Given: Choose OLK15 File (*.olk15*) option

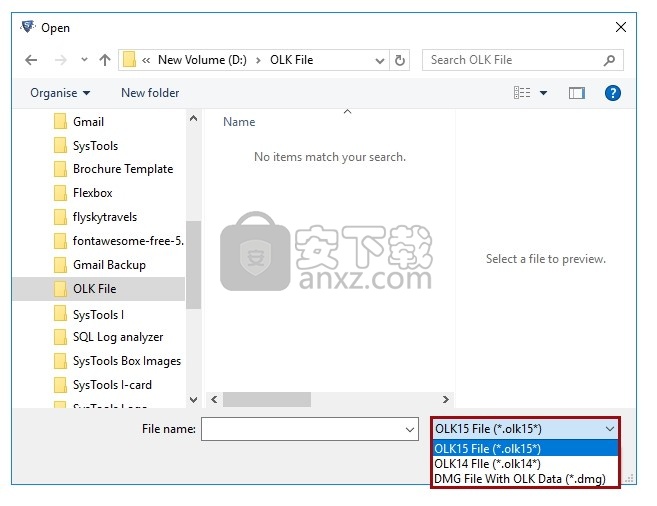Looking at the screenshot, I should point(525,449).
